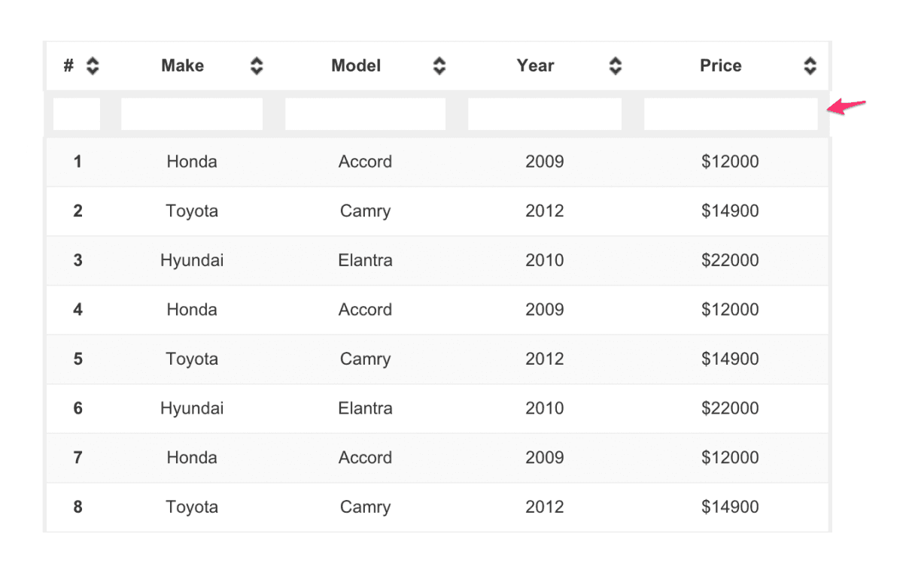
Task: Select the Elantra cell in row 6
Action: (365, 408)
